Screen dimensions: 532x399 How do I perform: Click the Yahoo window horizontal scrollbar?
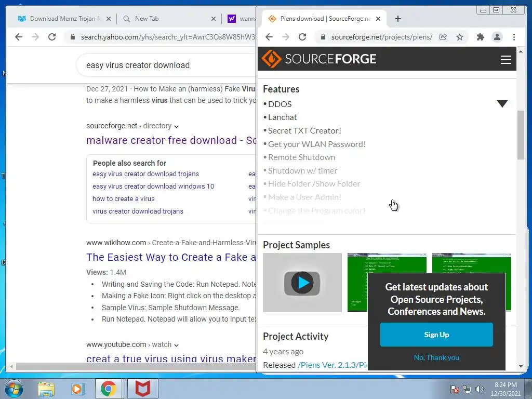(x=136, y=366)
